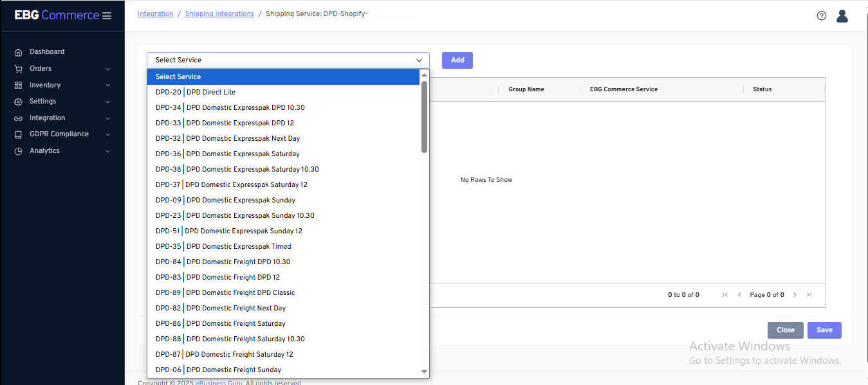Click the Analytics pie chart icon
868x385 pixels.
[x=18, y=151]
